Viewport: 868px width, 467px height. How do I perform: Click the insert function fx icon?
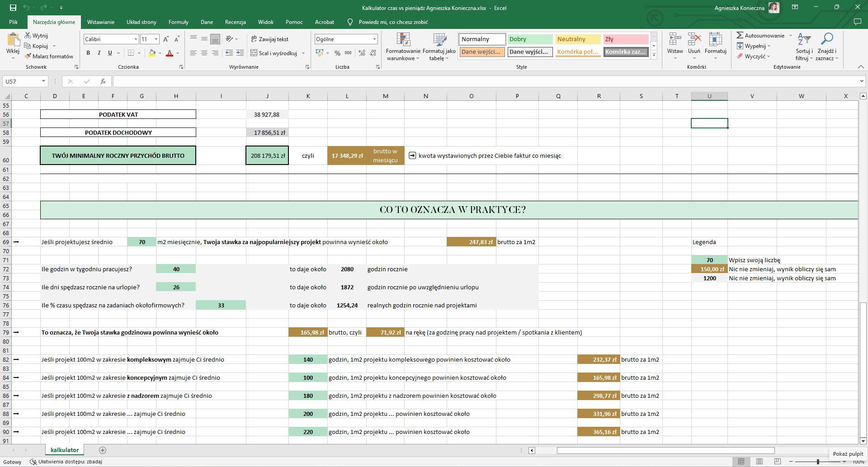click(x=103, y=81)
